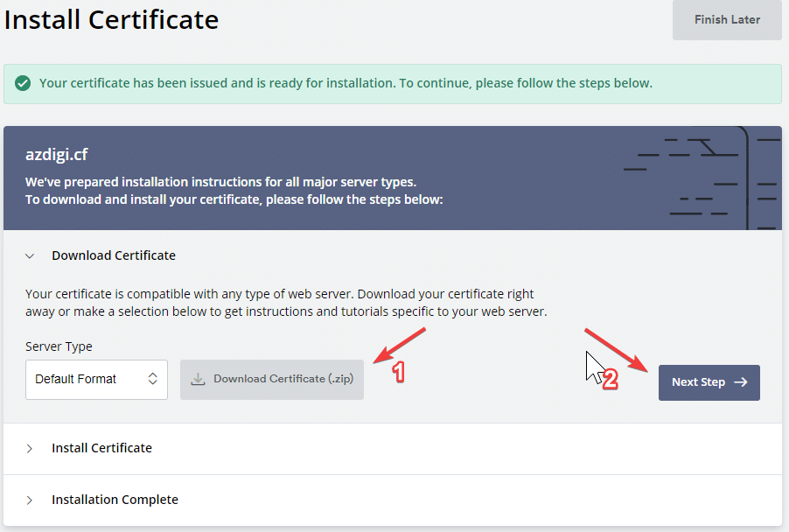Click the chevron beside Download Certificate heading
The height and width of the screenshot is (532, 789).
29,255
